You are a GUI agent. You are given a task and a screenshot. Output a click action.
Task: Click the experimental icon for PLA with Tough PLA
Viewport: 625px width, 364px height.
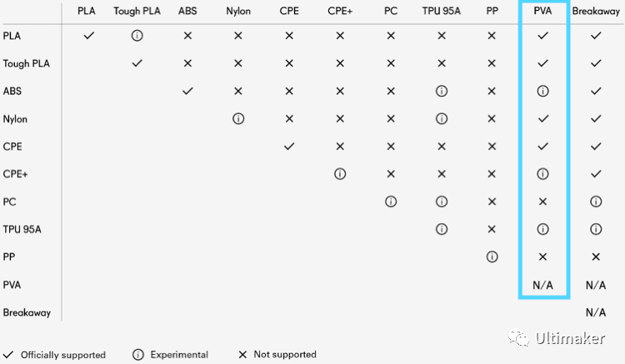[137, 36]
